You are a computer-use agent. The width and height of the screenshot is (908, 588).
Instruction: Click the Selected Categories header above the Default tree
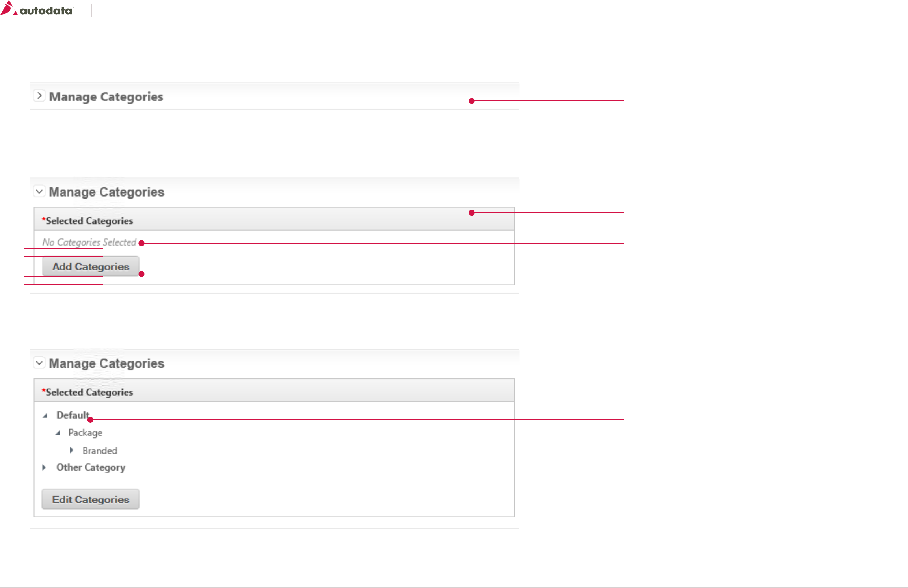tap(89, 392)
